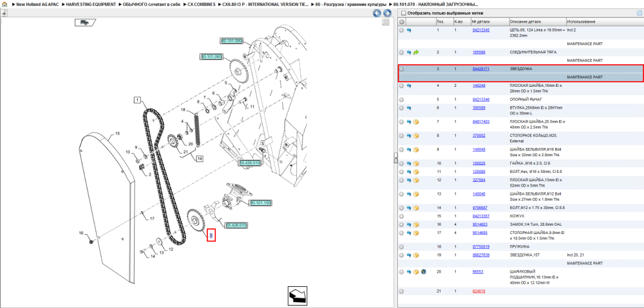Viewport: 644px width, 308px height.
Task: Click the package box icon for position 16
Action: coord(416,224)
